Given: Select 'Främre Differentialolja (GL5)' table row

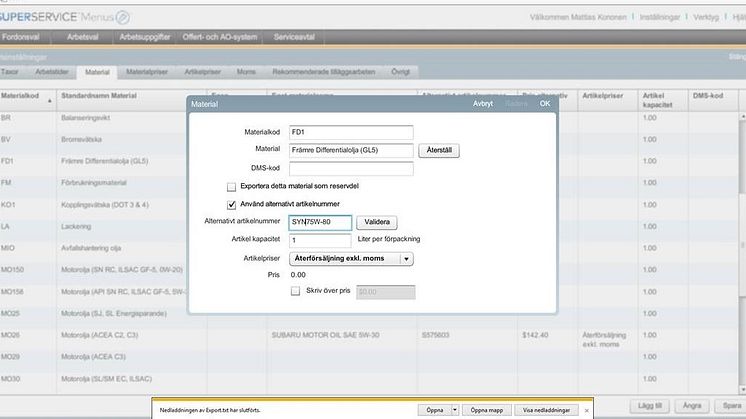Looking at the screenshot, I should [x=105, y=161].
